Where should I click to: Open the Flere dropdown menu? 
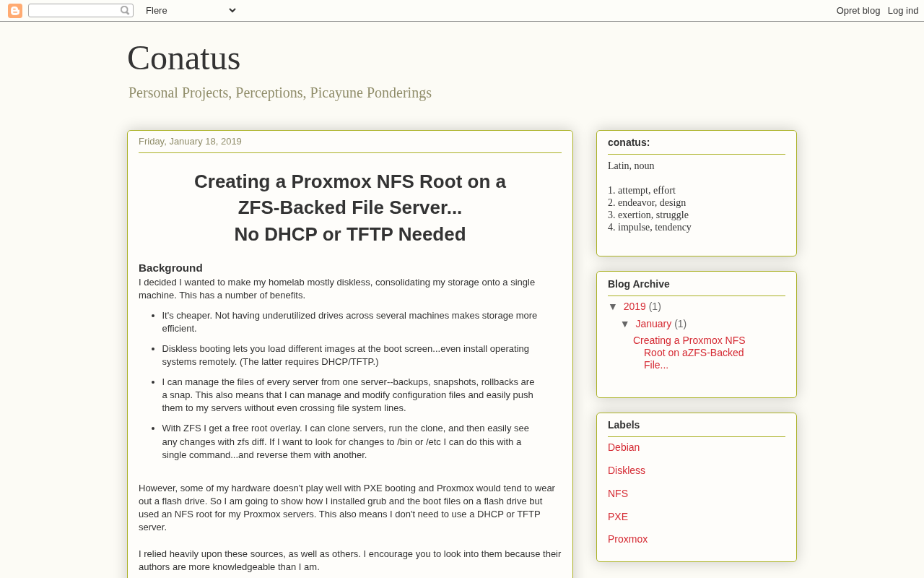pyautogui.click(x=191, y=10)
